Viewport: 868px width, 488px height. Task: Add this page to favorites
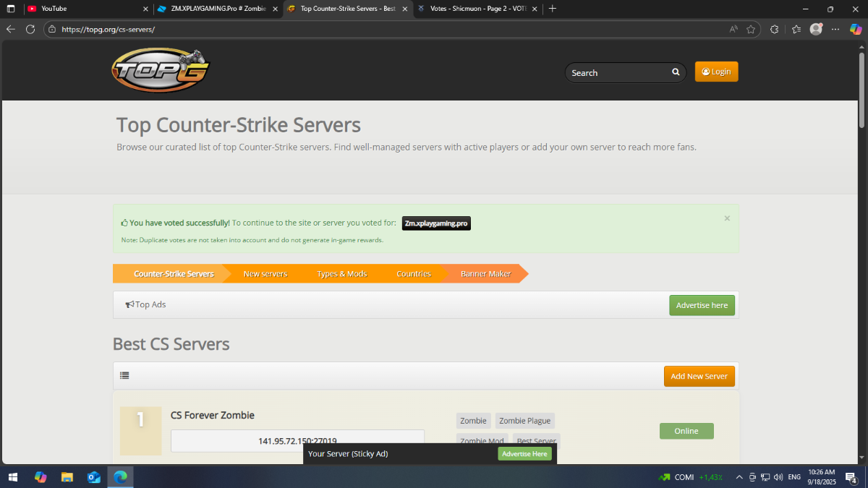pyautogui.click(x=751, y=30)
